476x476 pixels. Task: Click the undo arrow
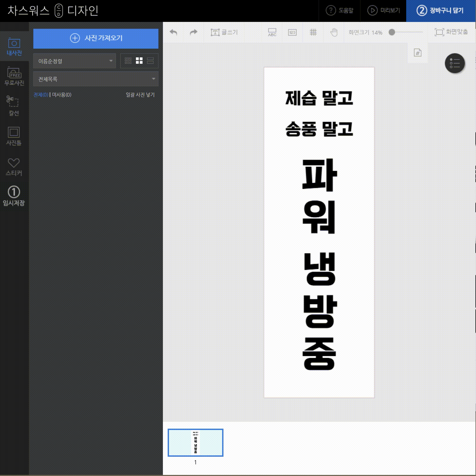point(173,32)
